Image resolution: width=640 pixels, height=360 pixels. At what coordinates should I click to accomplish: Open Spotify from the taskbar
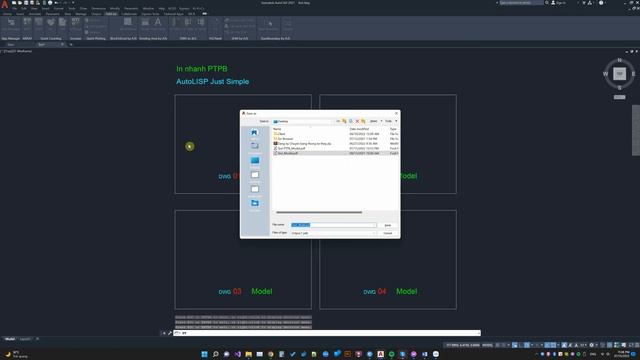pyautogui.click(x=391, y=354)
